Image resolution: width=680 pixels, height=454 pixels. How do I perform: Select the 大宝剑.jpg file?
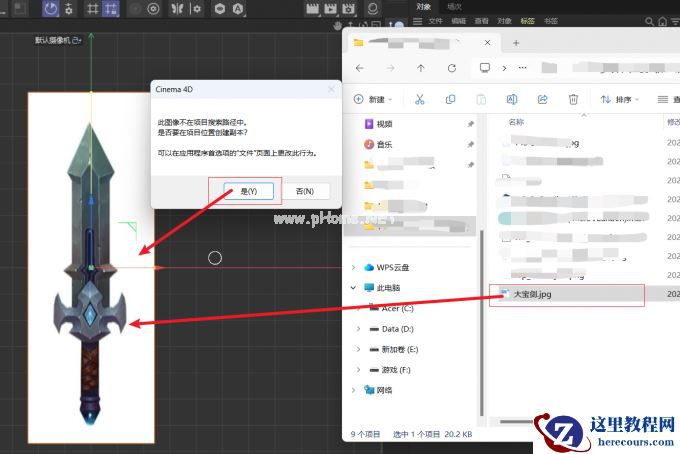[566, 294]
